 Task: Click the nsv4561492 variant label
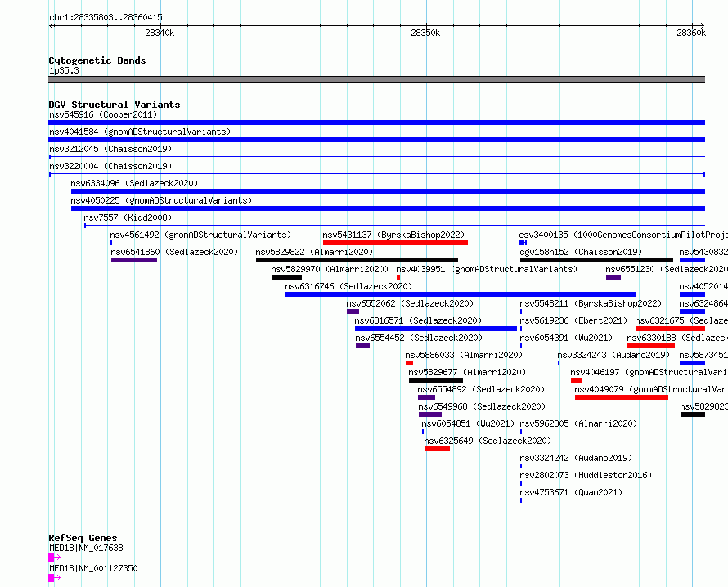200,235
